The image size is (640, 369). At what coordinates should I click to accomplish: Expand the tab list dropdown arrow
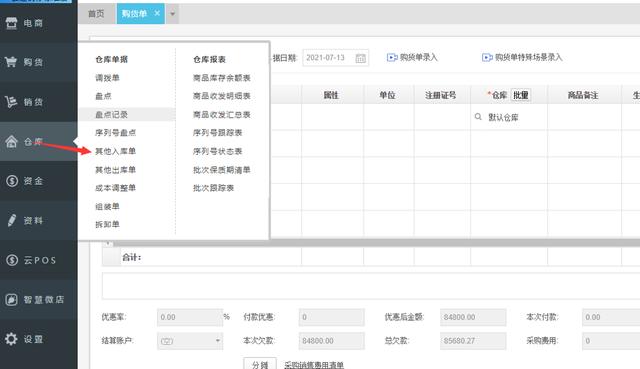pyautogui.click(x=172, y=14)
